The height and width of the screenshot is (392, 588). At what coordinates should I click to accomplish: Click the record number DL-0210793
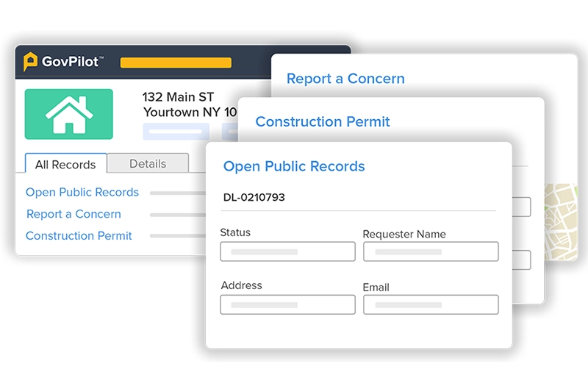[254, 197]
